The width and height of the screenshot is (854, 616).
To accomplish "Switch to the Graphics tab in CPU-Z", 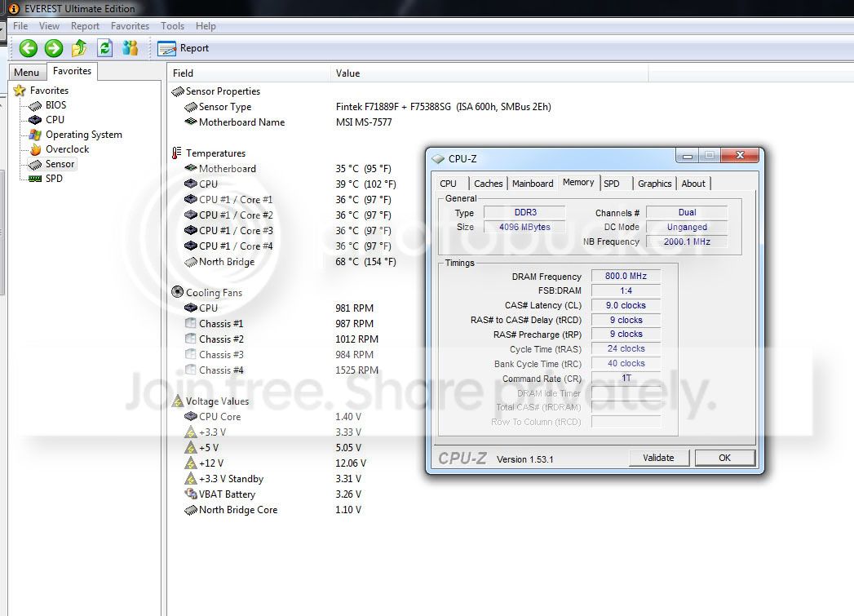I will (655, 184).
